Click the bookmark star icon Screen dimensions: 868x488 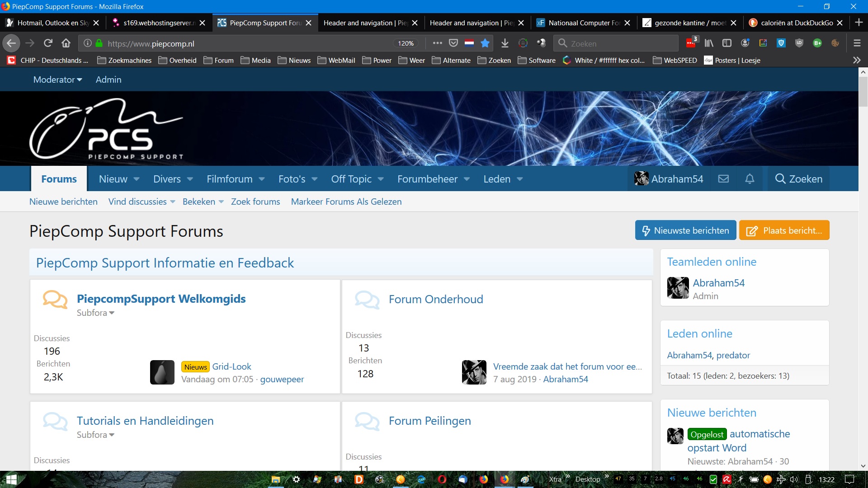click(x=485, y=43)
